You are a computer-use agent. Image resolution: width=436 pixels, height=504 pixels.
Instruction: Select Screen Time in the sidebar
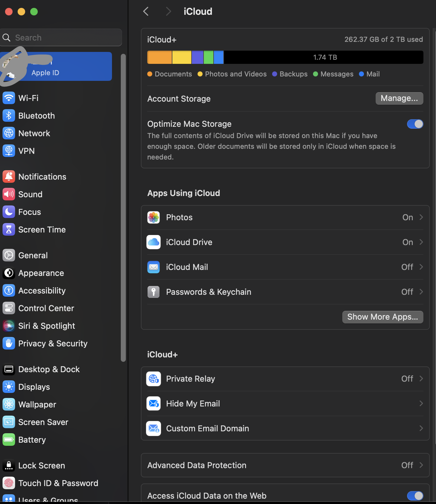click(x=56, y=229)
